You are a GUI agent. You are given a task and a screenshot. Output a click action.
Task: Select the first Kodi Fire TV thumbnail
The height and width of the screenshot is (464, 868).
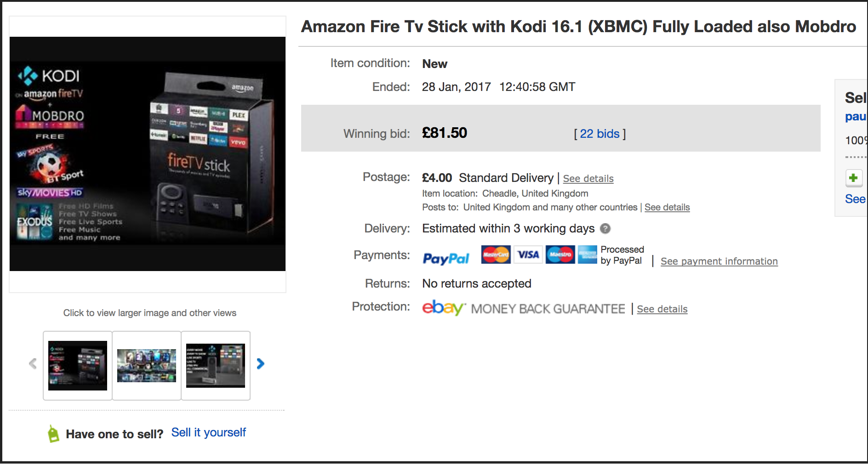[78, 366]
